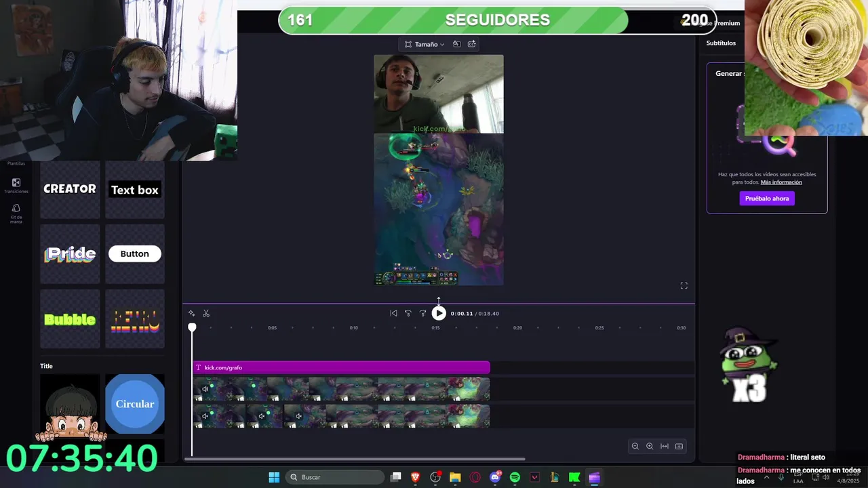This screenshot has width=868, height=488.
Task: Click the split scissors tool
Action: click(x=206, y=313)
